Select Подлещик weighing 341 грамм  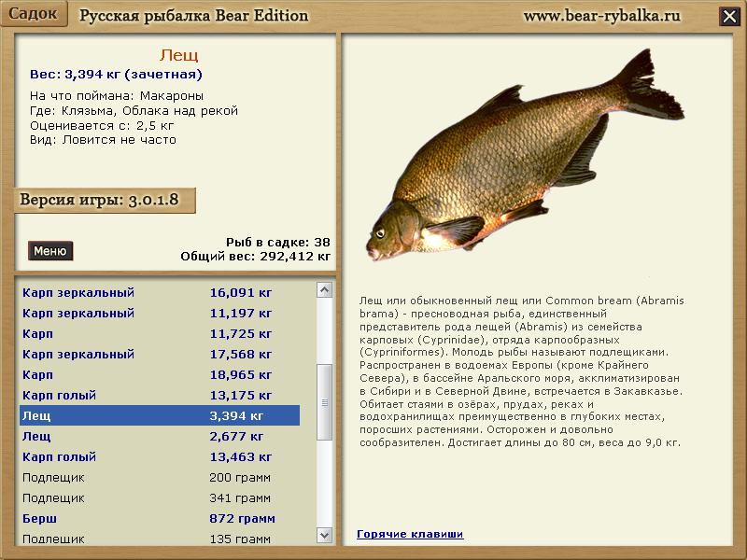coord(159,498)
